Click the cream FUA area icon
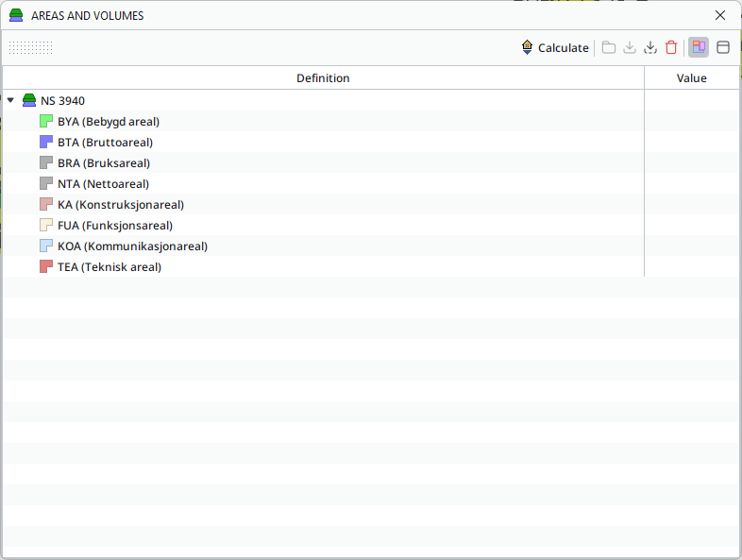Image resolution: width=742 pixels, height=560 pixels. [x=46, y=226]
